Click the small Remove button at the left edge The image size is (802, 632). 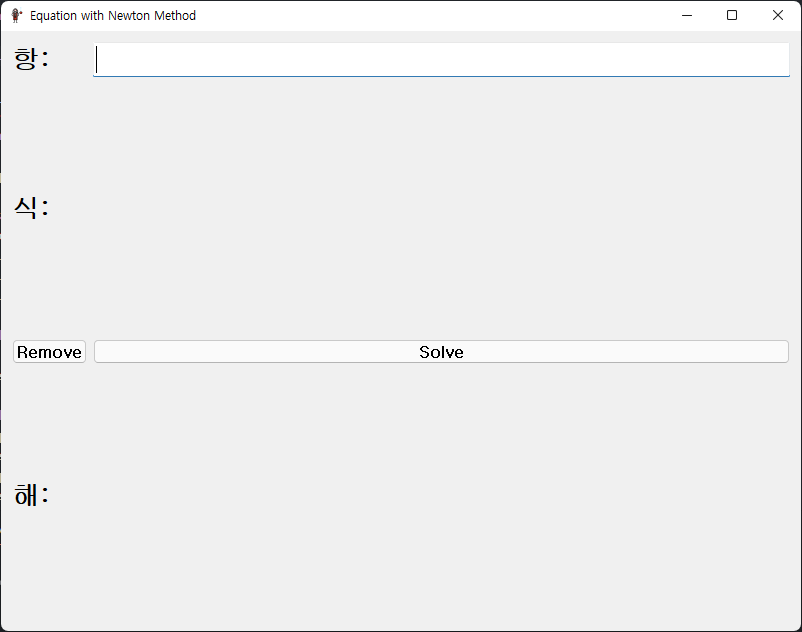48,351
